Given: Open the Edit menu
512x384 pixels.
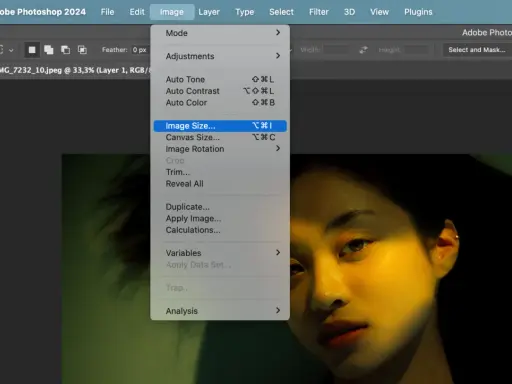Looking at the screenshot, I should pos(137,12).
